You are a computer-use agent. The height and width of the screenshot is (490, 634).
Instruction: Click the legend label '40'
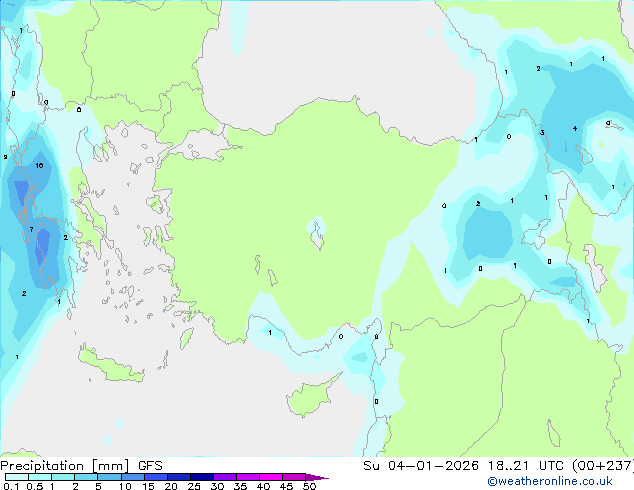point(263,486)
